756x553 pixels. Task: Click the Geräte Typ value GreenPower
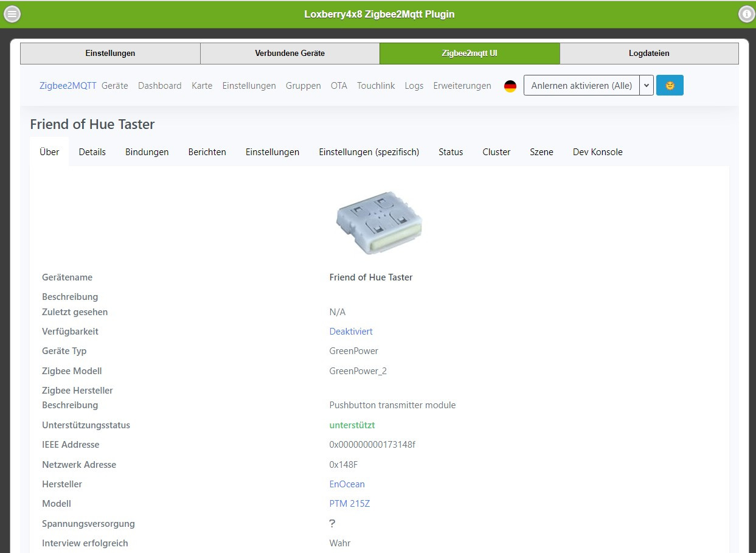[354, 351]
